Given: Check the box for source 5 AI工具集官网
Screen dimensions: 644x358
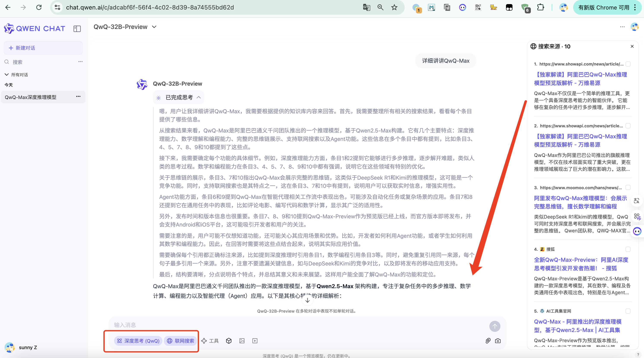Looking at the screenshot, I should 628,311.
